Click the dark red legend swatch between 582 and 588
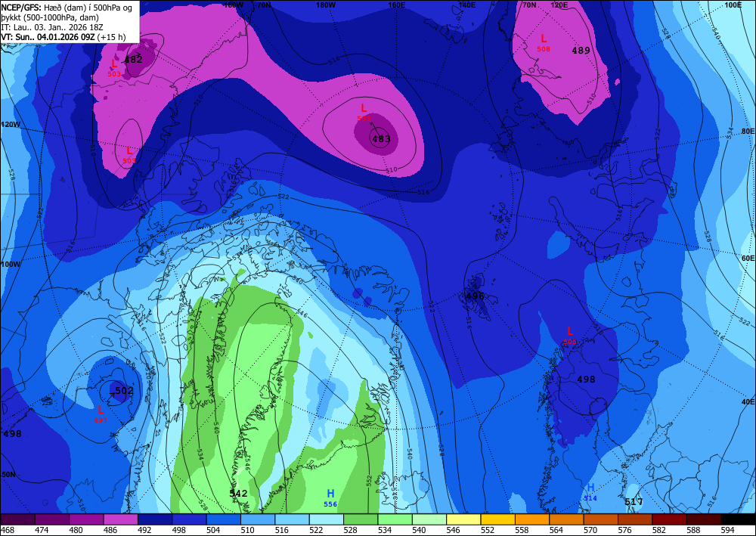The width and height of the screenshot is (756, 536). [669, 519]
